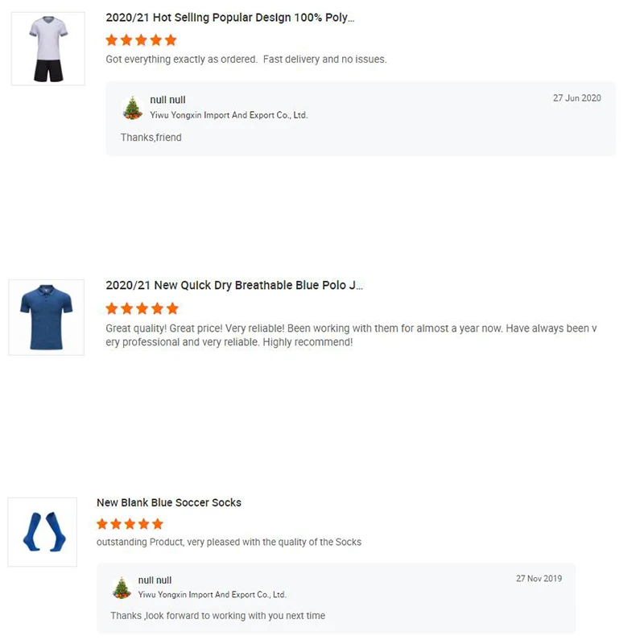This screenshot has width=644, height=644.
Task: Click the white jersey product thumbnail
Action: pyautogui.click(x=47, y=48)
